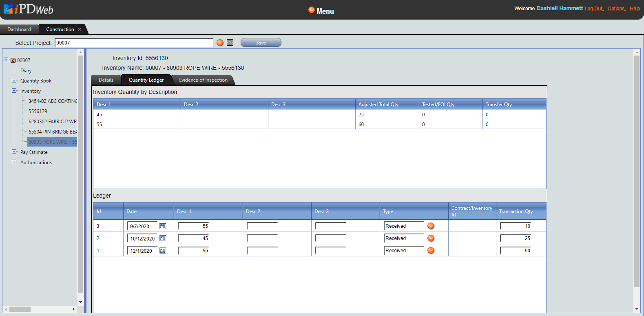Screen dimensions: 644x316
Task: Open Type dropdown for ledger row 2
Action: 431,238
